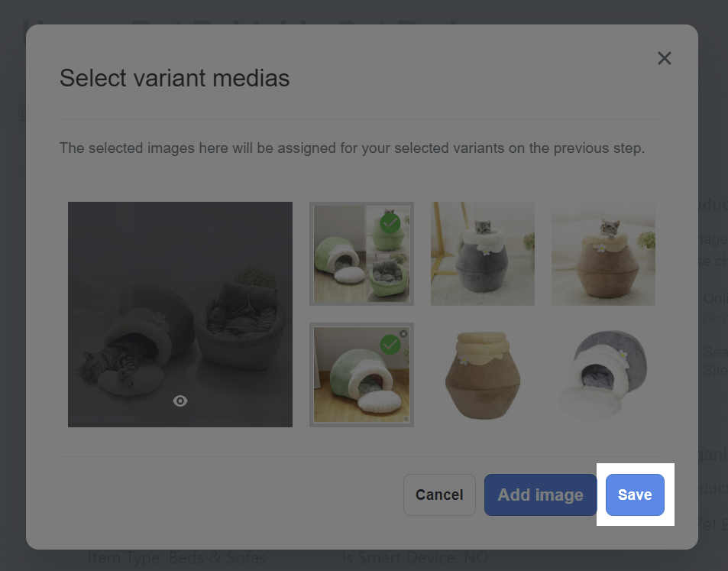728x571 pixels.
Task: Select the gray cat bed with kitten thumbnail
Action: click(482, 254)
